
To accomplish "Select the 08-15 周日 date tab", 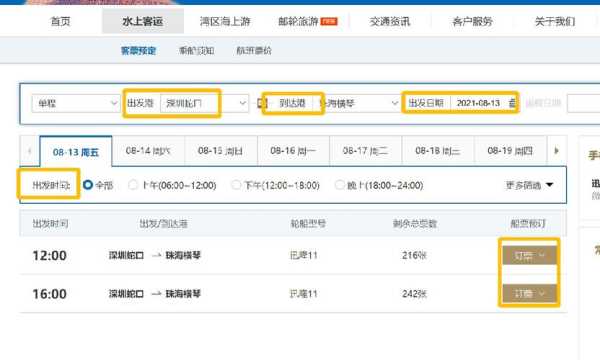I will tap(220, 151).
